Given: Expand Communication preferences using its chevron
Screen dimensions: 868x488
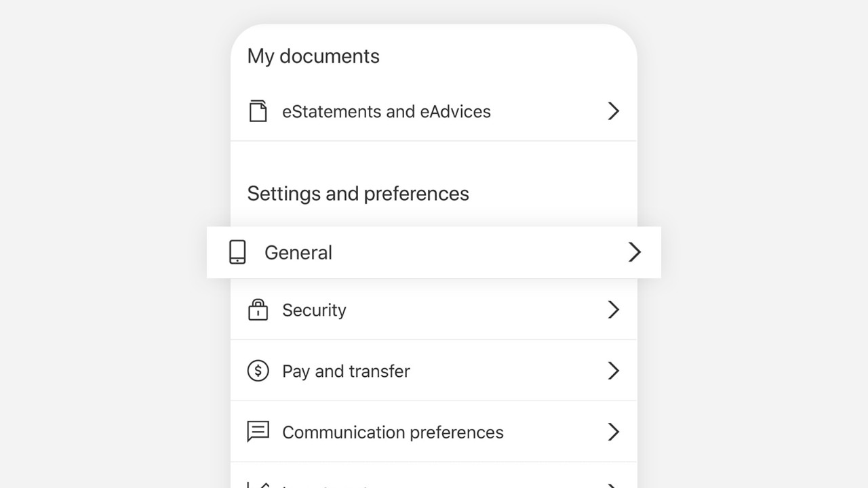Looking at the screenshot, I should click(613, 432).
